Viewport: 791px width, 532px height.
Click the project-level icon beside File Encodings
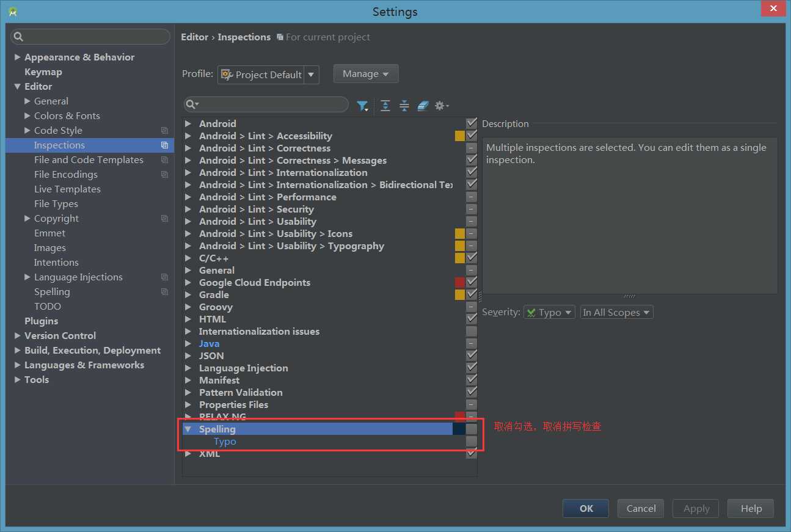pyautogui.click(x=164, y=175)
